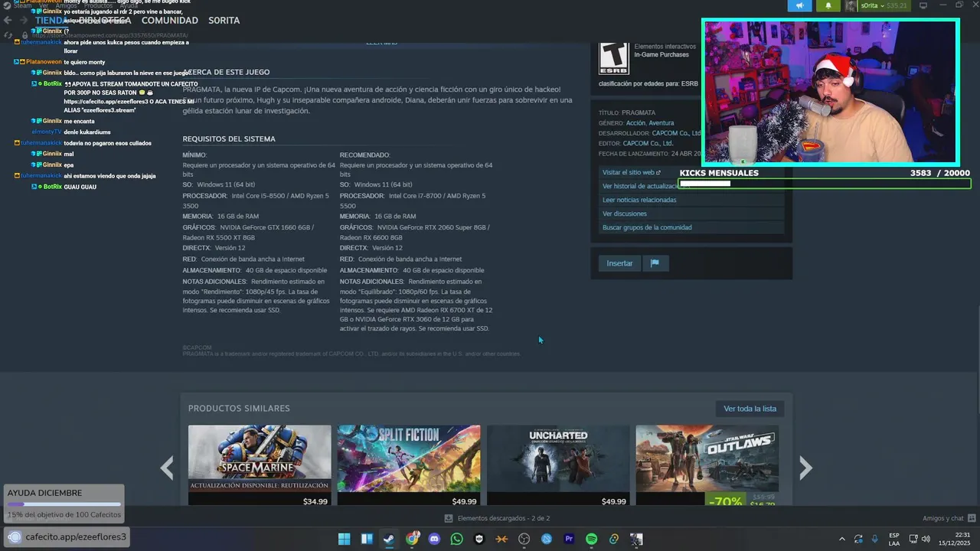This screenshot has height=551, width=980.
Task: Open Google Chrome from the taskbar
Action: tap(412, 539)
